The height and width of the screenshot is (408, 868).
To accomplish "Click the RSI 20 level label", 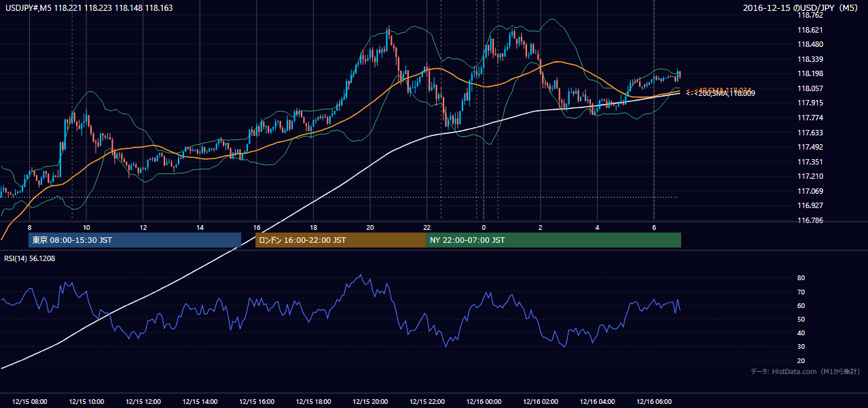I will click(801, 360).
